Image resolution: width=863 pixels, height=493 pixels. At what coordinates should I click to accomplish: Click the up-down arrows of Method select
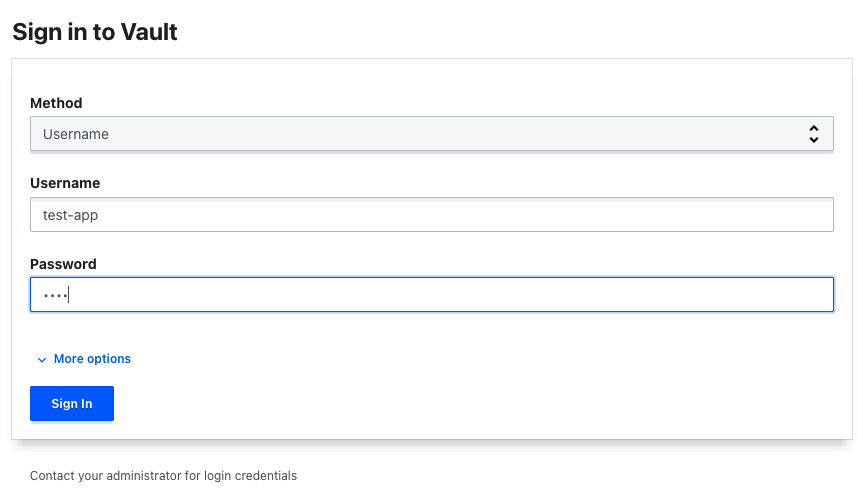(x=813, y=134)
